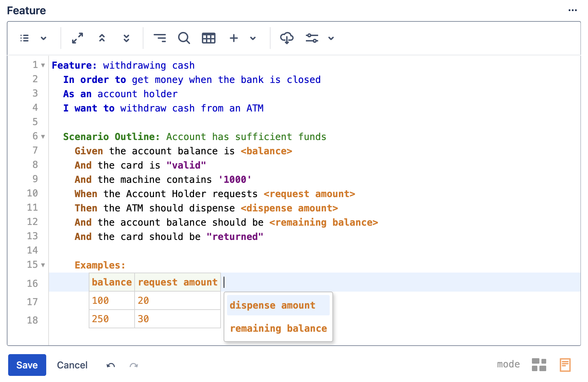Click table cell with value 100
588x382 pixels.
112,300
